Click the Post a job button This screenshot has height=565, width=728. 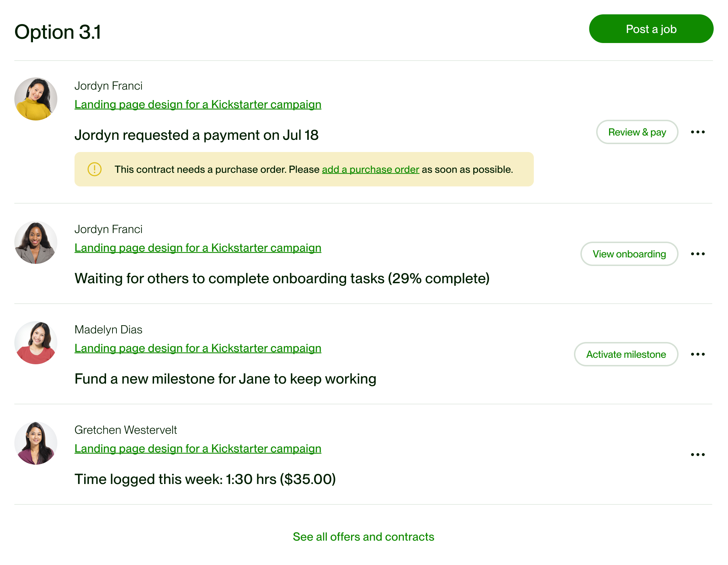[651, 29]
